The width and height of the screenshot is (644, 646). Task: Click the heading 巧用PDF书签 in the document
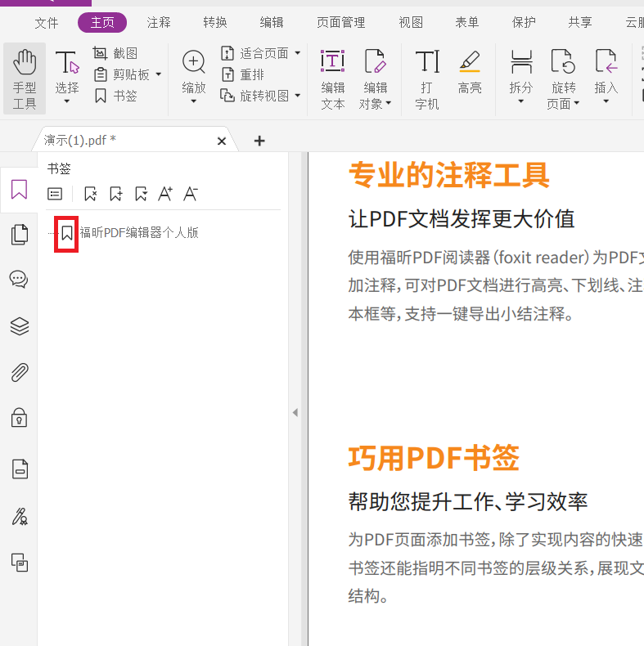[434, 458]
